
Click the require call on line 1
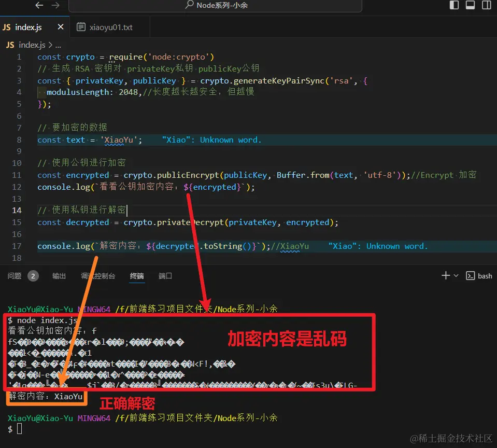(126, 57)
